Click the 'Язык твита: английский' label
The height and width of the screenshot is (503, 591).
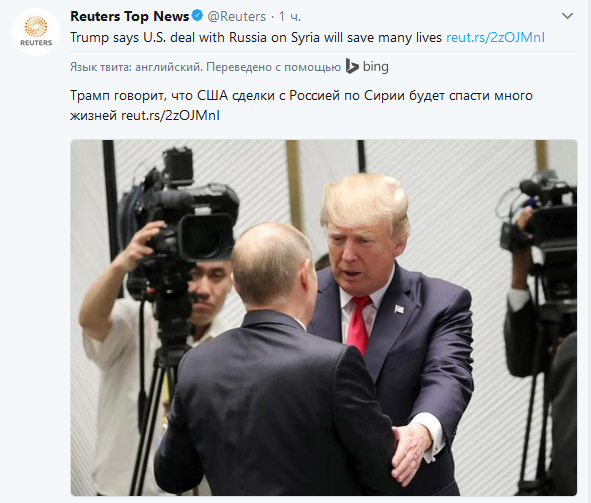(136, 67)
